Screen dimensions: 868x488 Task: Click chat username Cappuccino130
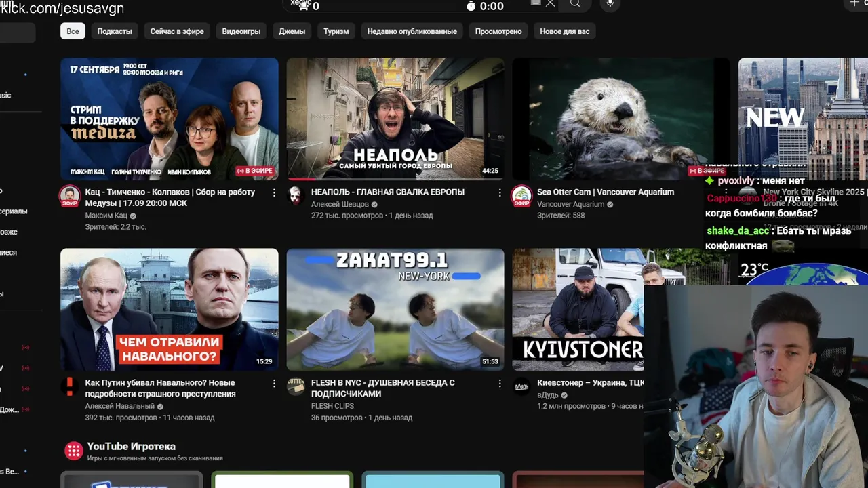coord(743,199)
